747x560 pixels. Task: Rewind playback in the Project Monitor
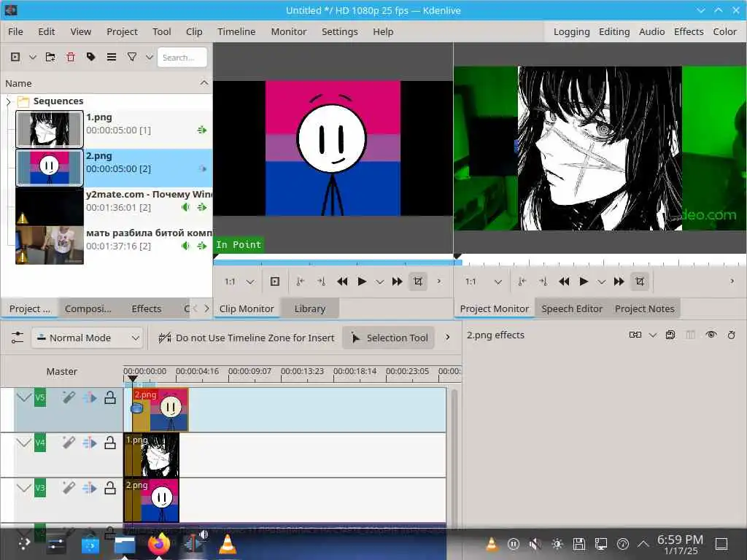(564, 281)
